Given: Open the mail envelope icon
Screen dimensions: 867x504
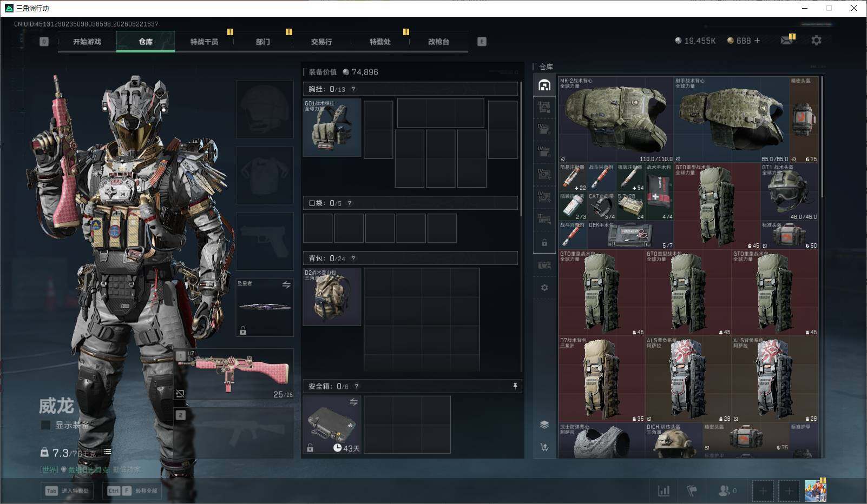Looking at the screenshot, I should (787, 41).
